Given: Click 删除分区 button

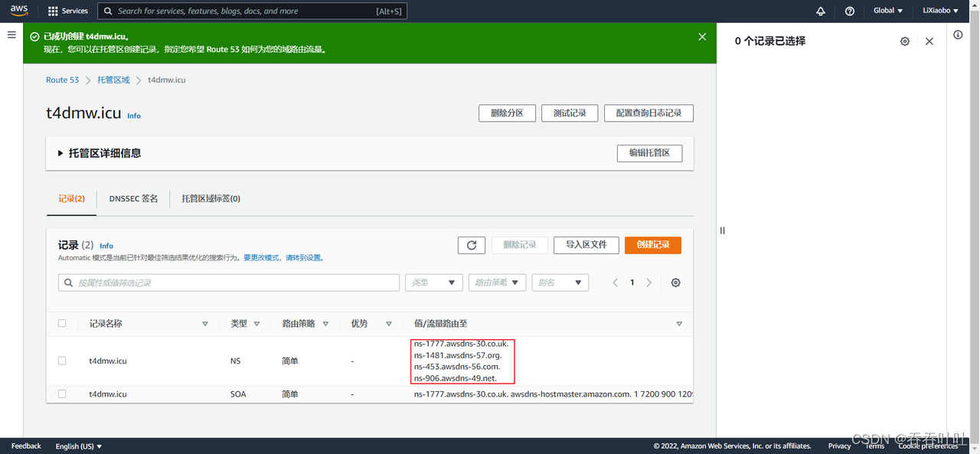Looking at the screenshot, I should pos(507,113).
